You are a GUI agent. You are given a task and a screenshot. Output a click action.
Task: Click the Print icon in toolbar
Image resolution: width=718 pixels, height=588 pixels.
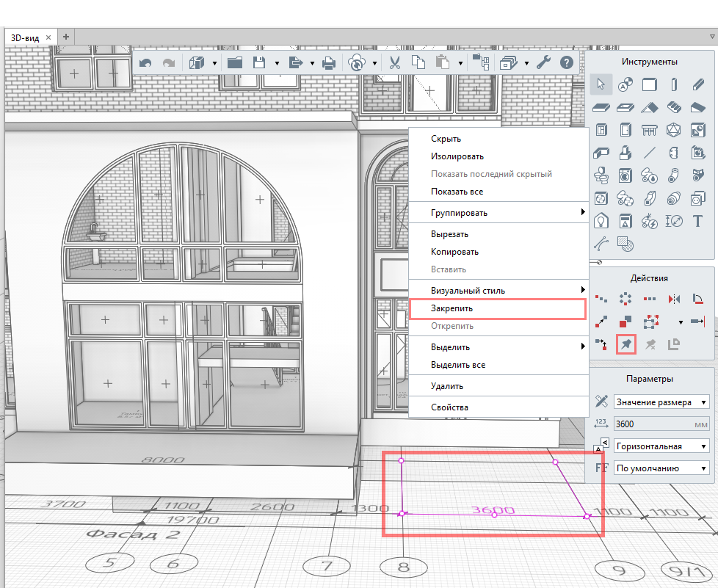point(330,63)
